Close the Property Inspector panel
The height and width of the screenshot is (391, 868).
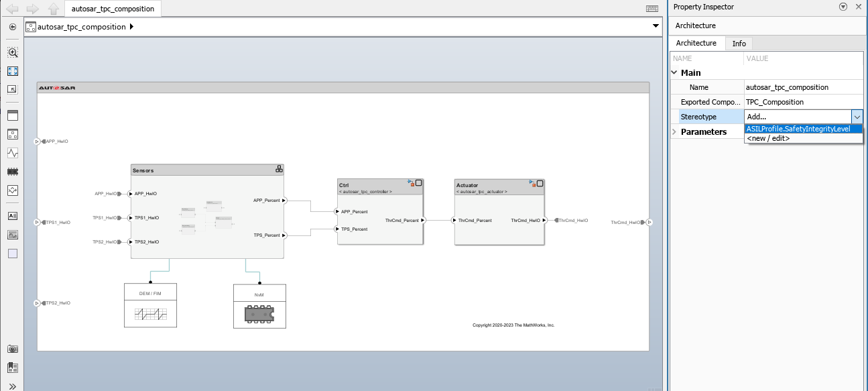click(x=859, y=7)
